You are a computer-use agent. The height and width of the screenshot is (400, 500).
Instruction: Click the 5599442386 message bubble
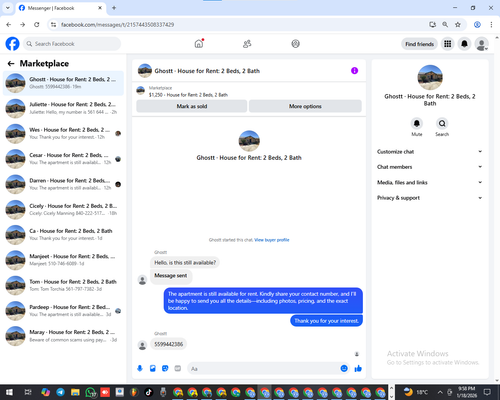click(x=168, y=344)
